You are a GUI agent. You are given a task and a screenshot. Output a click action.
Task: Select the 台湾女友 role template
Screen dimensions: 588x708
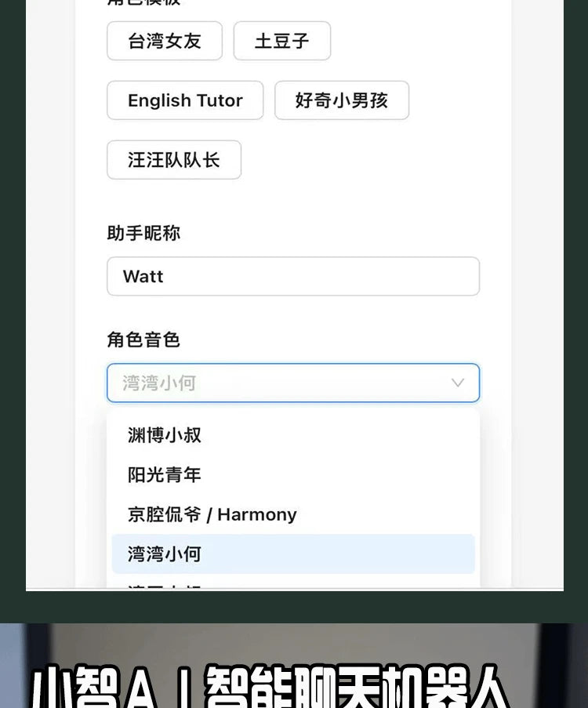(x=165, y=41)
